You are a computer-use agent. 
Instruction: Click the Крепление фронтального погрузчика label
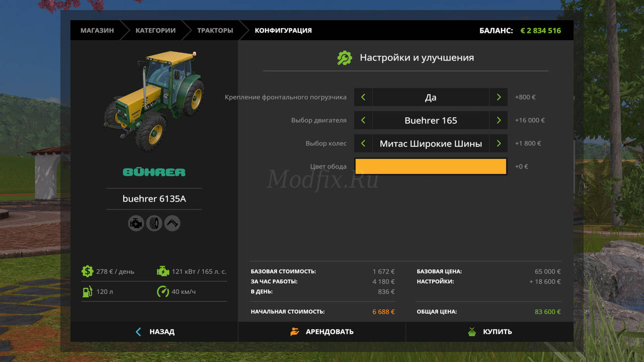point(285,97)
